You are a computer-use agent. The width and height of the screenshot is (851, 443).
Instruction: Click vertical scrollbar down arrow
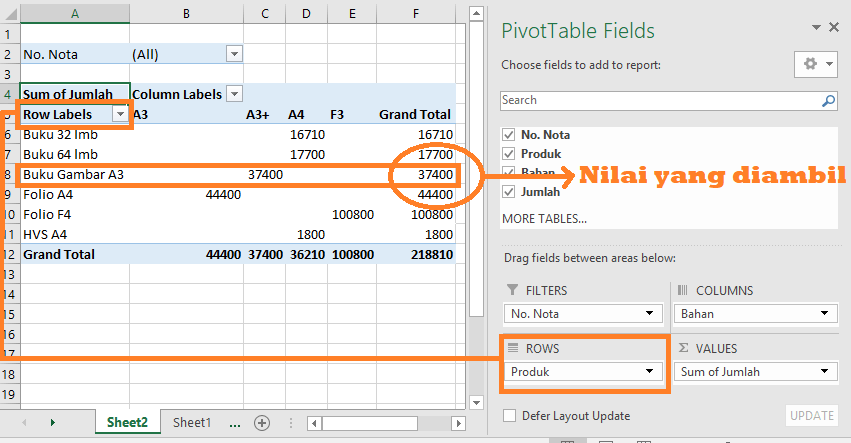476,402
